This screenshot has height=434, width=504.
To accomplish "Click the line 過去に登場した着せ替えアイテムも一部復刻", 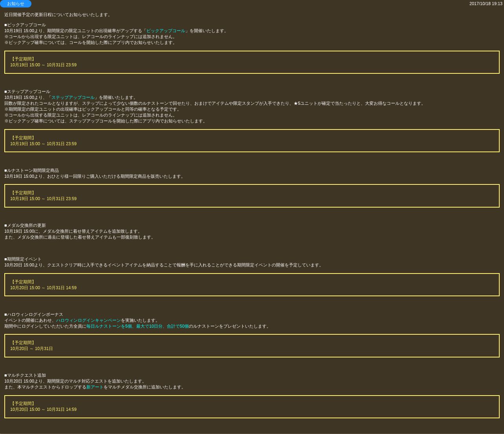I will pos(80,237).
